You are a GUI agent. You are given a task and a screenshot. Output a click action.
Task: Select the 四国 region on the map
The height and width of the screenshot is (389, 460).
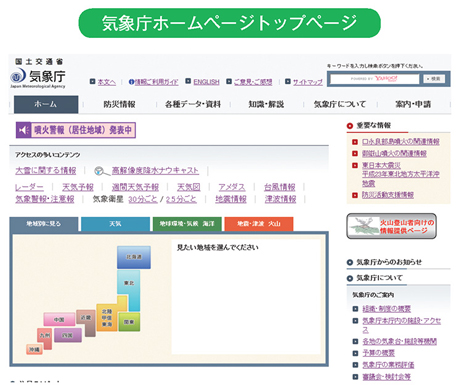pos(68,335)
